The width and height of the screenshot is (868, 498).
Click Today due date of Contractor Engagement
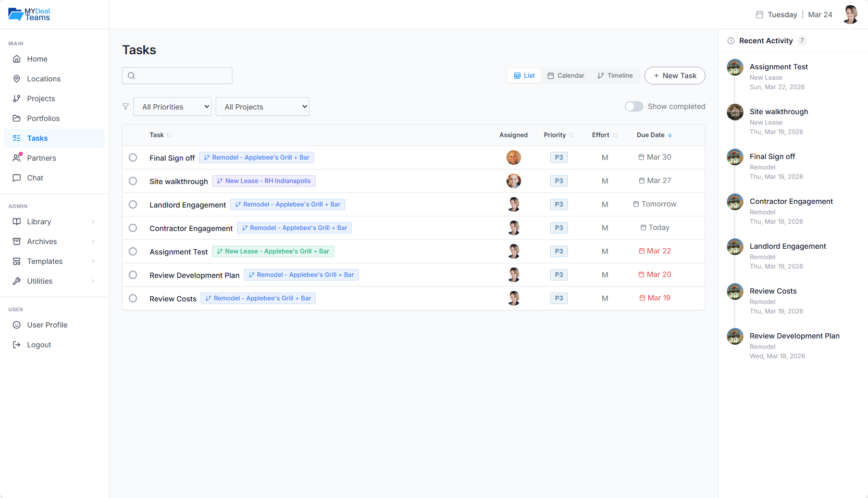tap(655, 227)
